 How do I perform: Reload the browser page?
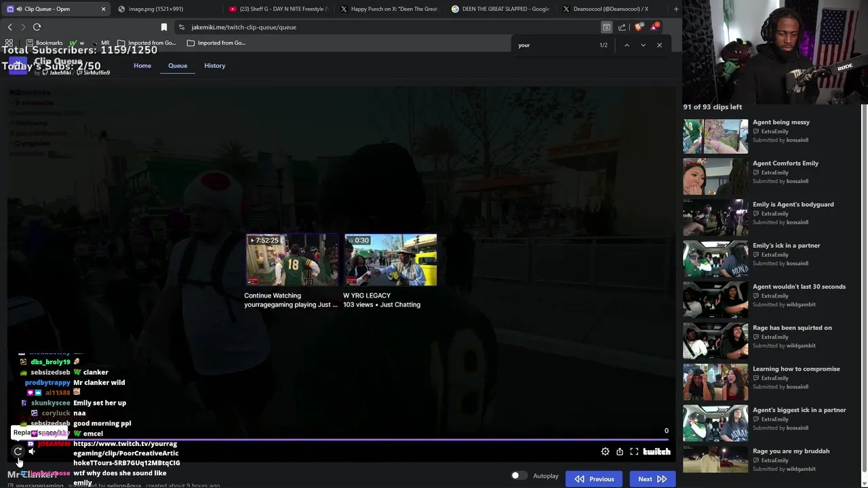tap(37, 27)
